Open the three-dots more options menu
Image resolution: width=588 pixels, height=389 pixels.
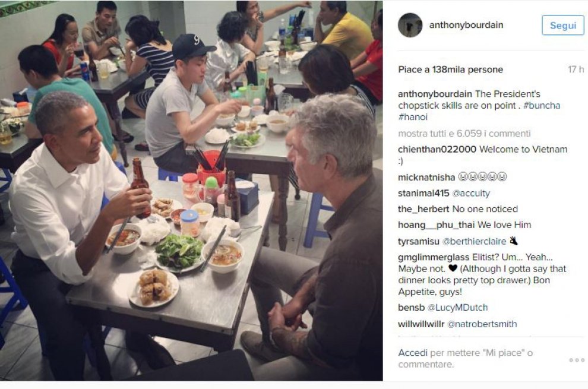click(x=576, y=360)
